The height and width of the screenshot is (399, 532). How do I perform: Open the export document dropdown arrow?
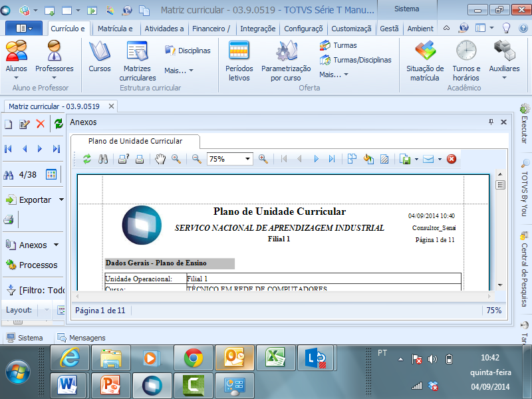click(x=416, y=159)
